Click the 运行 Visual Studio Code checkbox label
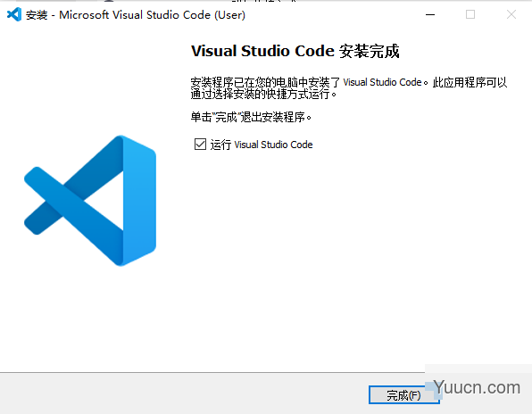This screenshot has width=532, height=414. (262, 145)
